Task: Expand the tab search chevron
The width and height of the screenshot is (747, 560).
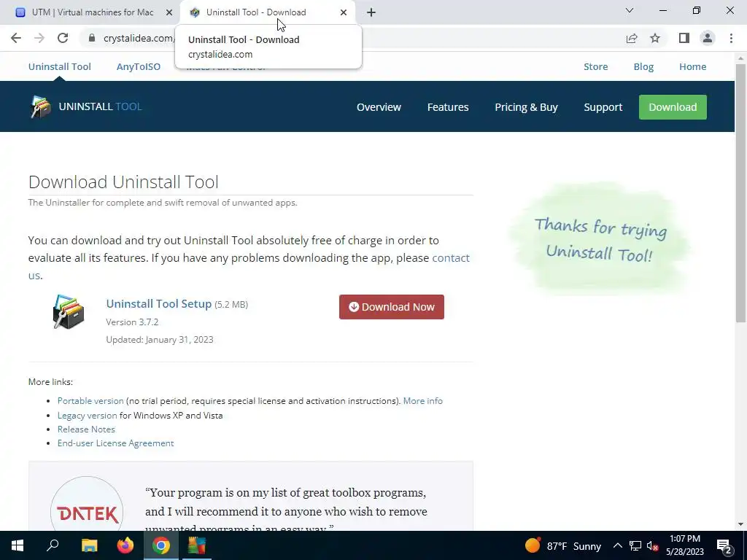Action: coord(630,10)
